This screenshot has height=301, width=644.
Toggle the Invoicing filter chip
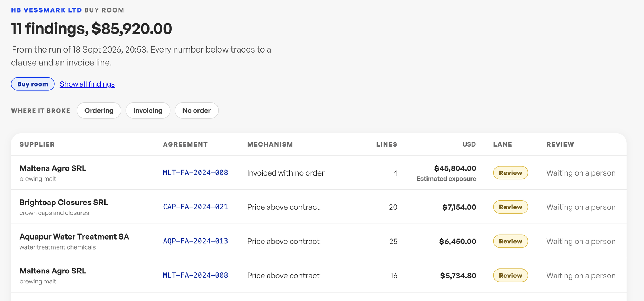(x=148, y=110)
